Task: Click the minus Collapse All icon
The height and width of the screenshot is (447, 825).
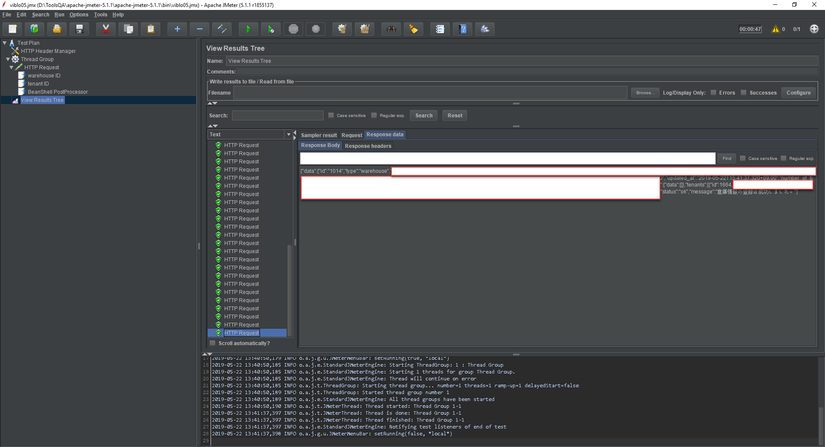Action: [x=199, y=29]
